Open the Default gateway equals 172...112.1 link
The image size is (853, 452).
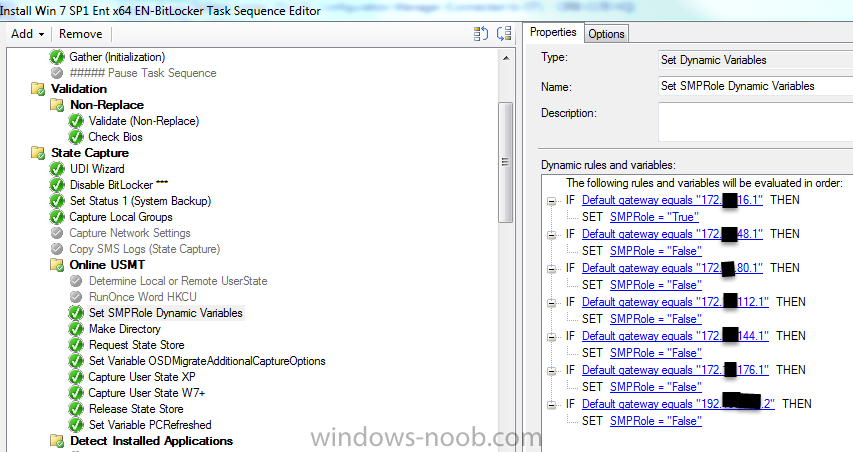675,302
